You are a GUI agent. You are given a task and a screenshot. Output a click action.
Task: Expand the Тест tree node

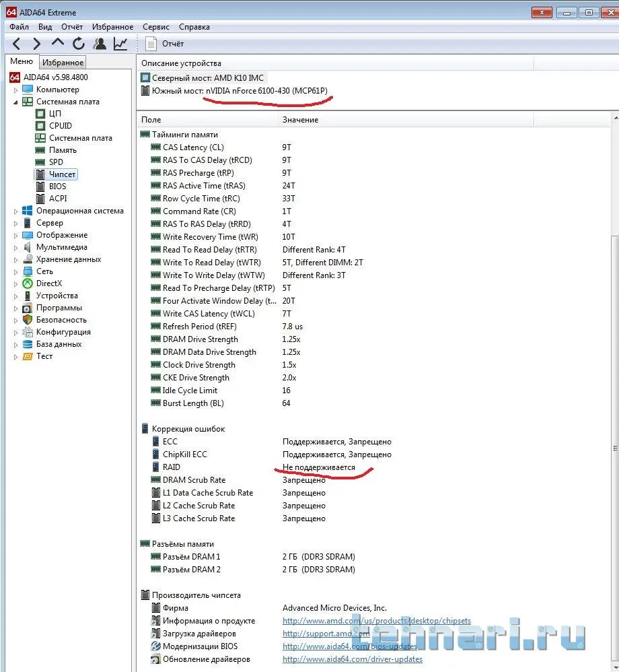point(16,357)
